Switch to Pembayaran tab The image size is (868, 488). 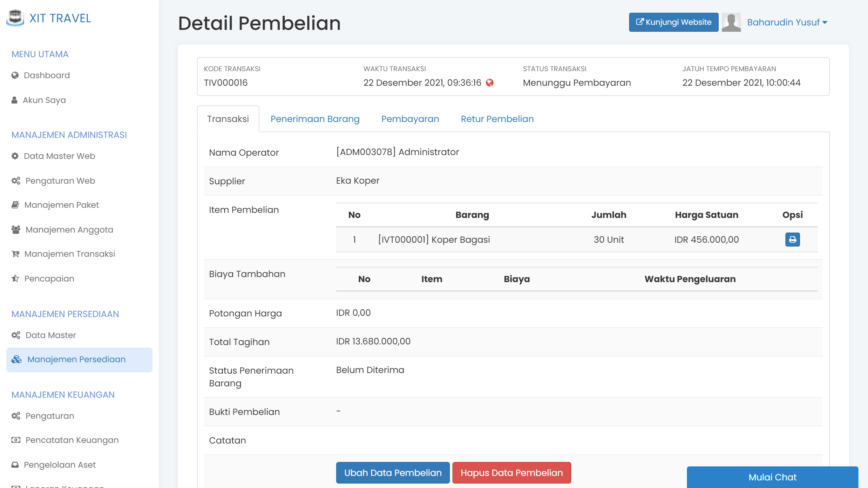pyautogui.click(x=410, y=119)
